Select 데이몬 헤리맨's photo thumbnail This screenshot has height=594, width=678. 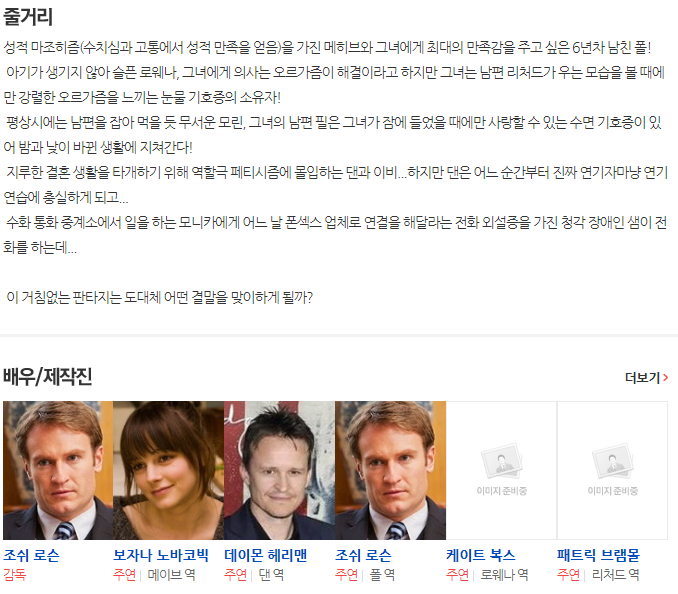pyautogui.click(x=279, y=470)
